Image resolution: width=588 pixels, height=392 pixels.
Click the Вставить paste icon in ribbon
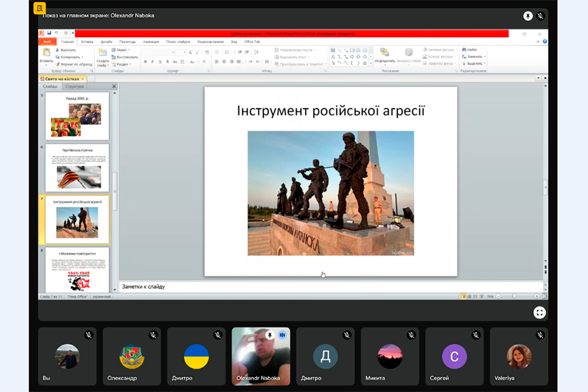tap(46, 54)
